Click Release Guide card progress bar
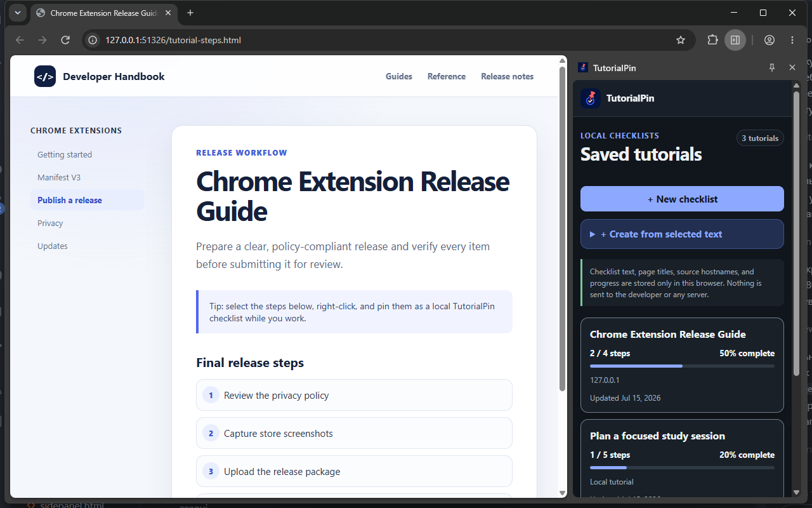The width and height of the screenshot is (812, 508). (682, 366)
